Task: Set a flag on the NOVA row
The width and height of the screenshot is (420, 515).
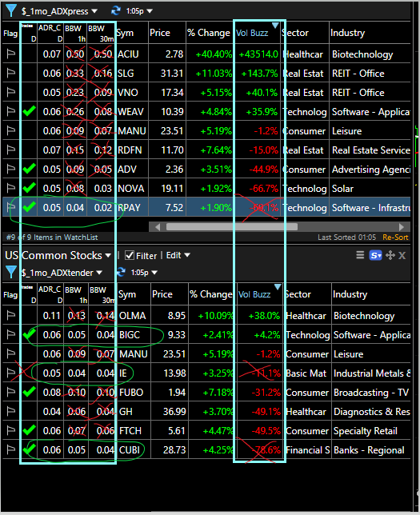Action: [11, 188]
